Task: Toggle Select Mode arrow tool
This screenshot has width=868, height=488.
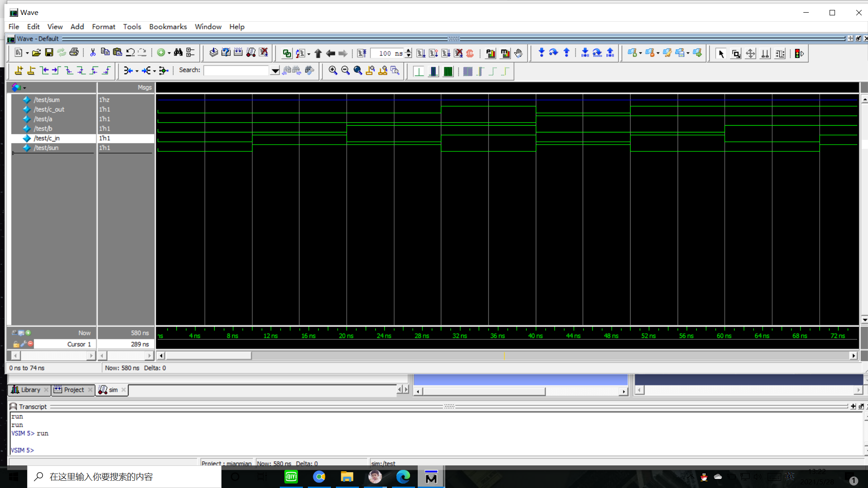Action: coord(721,54)
